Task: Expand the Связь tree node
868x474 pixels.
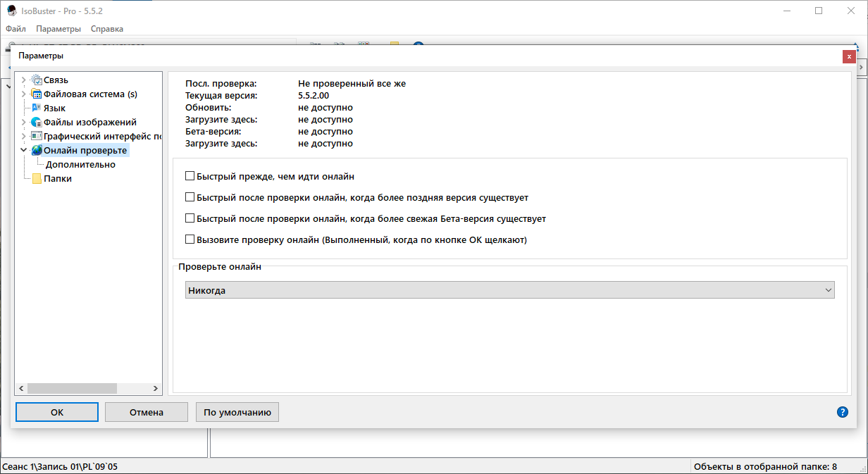Action: [24, 80]
